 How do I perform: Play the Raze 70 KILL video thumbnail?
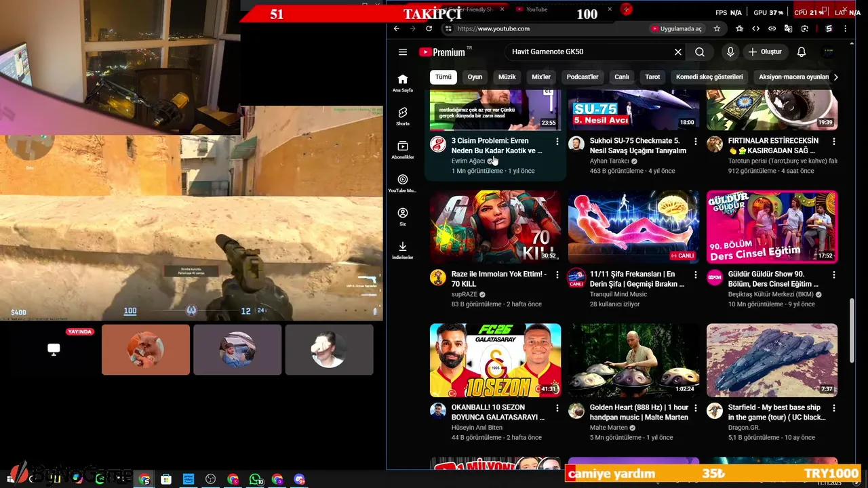495,227
